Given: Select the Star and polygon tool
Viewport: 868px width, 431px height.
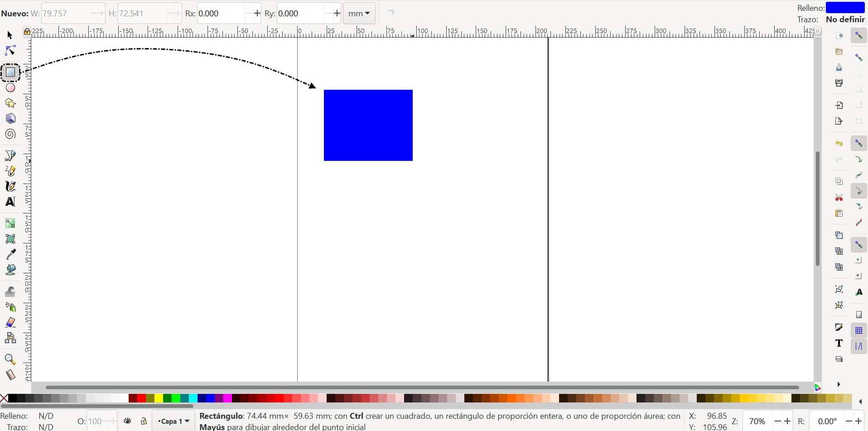Looking at the screenshot, I should point(10,103).
